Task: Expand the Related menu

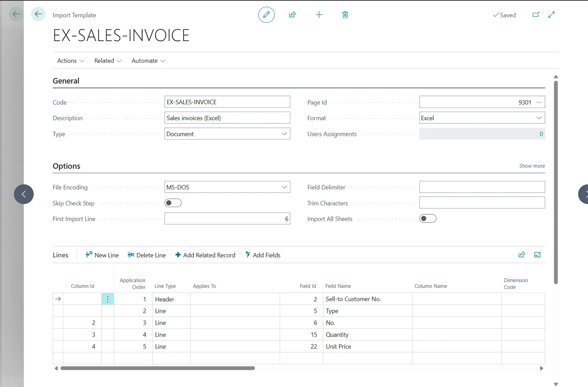Action: click(108, 61)
